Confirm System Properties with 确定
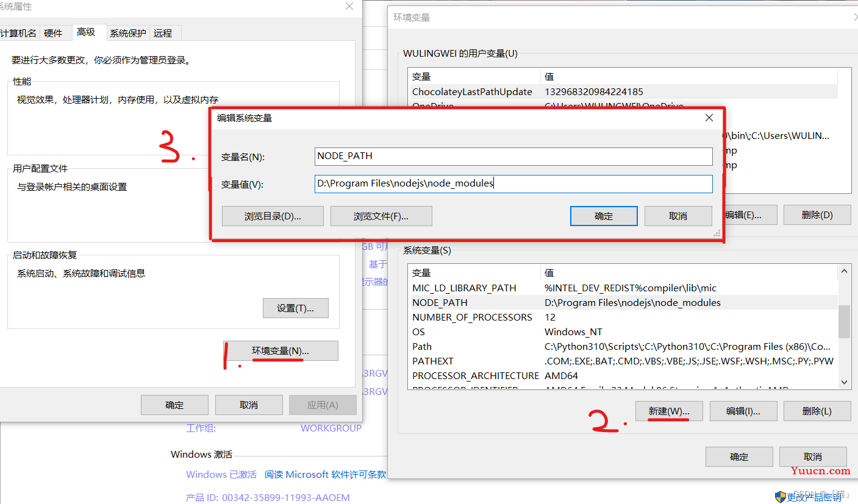 click(174, 405)
